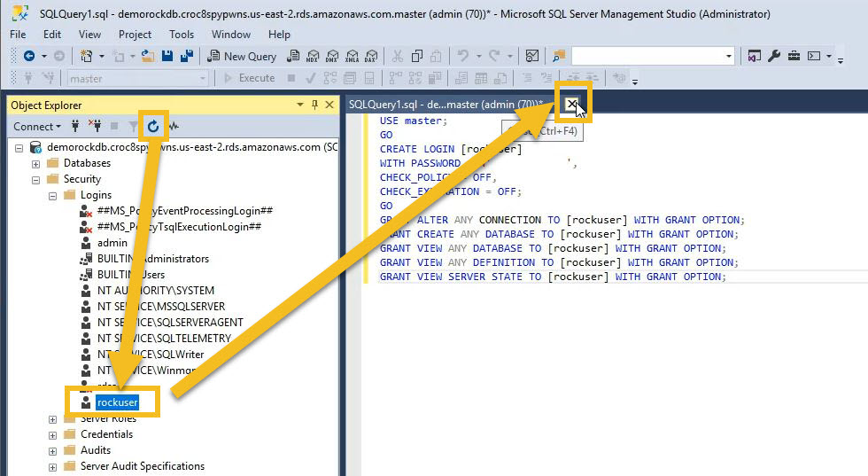
Task: Toggle Include Actual Execution Plan
Action: tap(395, 78)
